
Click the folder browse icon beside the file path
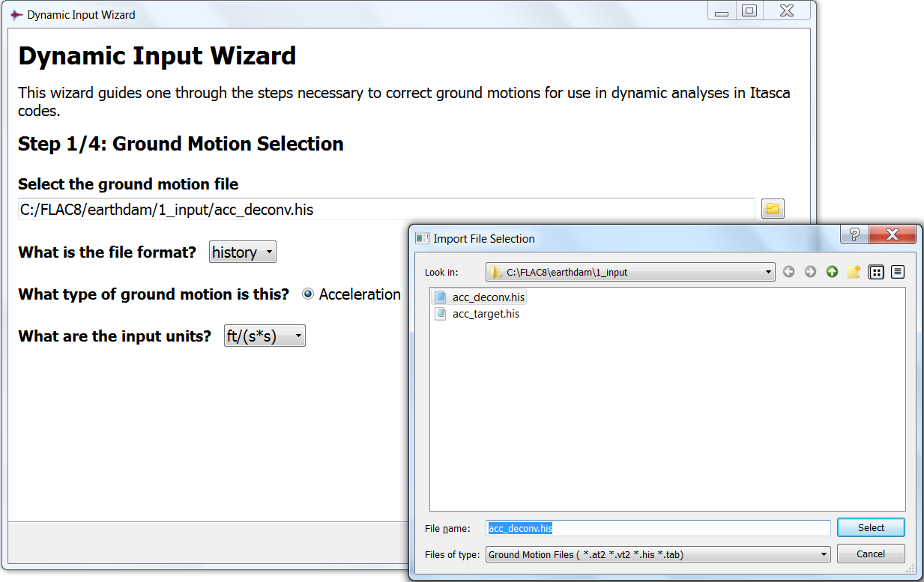[773, 209]
